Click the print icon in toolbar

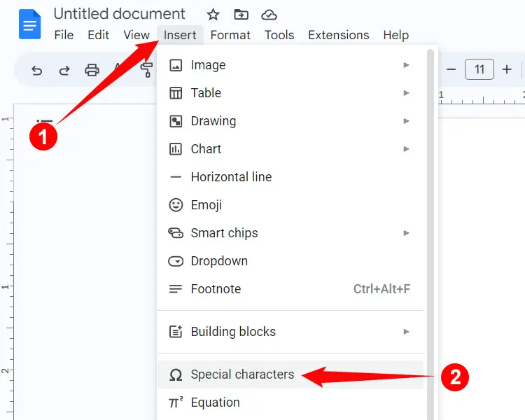(x=92, y=70)
